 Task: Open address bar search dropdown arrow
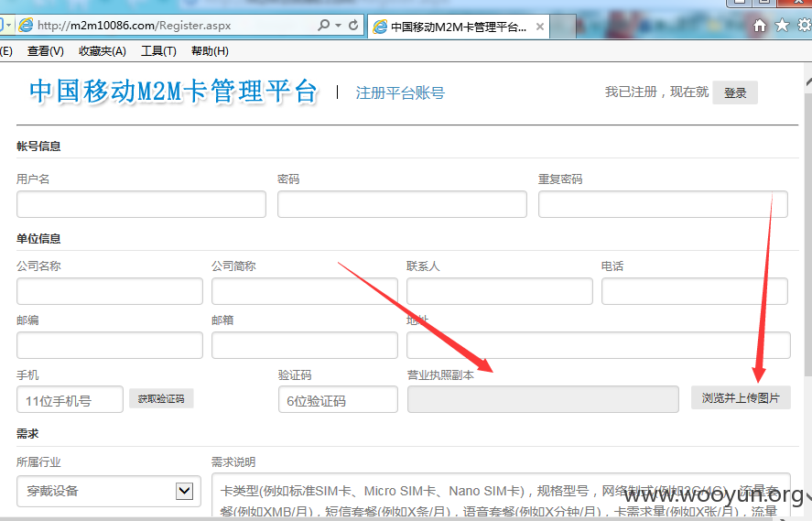[x=338, y=25]
